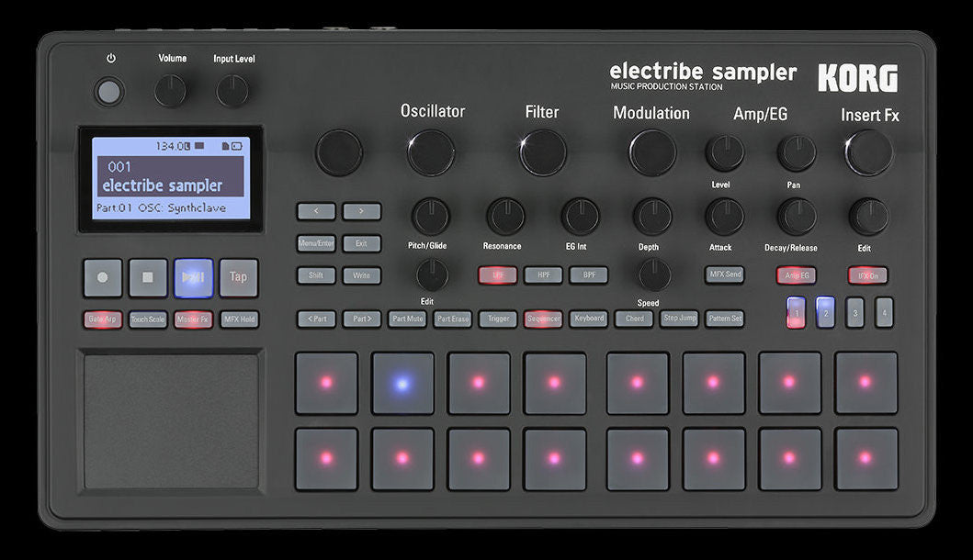Click the Pitch/Glide knob
973x560 pixels.
pyautogui.click(x=431, y=217)
